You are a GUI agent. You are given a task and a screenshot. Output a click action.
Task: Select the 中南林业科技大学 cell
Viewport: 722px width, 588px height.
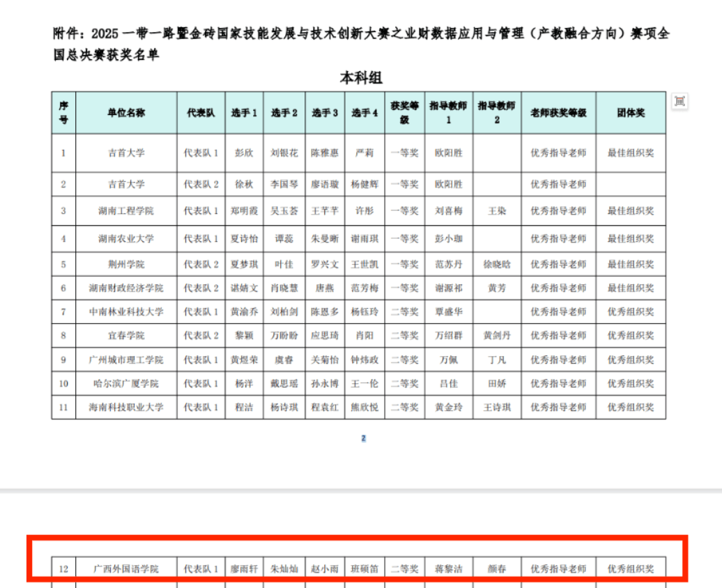click(126, 311)
